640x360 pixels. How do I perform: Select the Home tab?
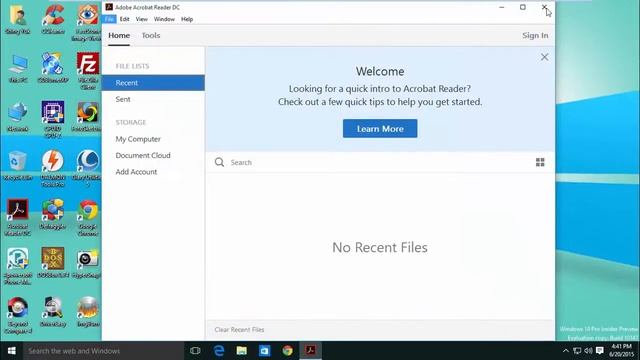coord(119,36)
